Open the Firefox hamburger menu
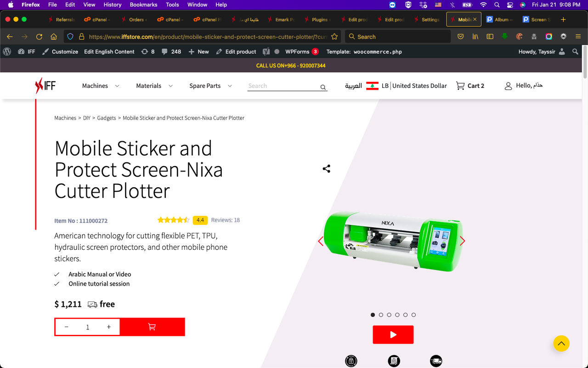The image size is (588, 368). (578, 36)
